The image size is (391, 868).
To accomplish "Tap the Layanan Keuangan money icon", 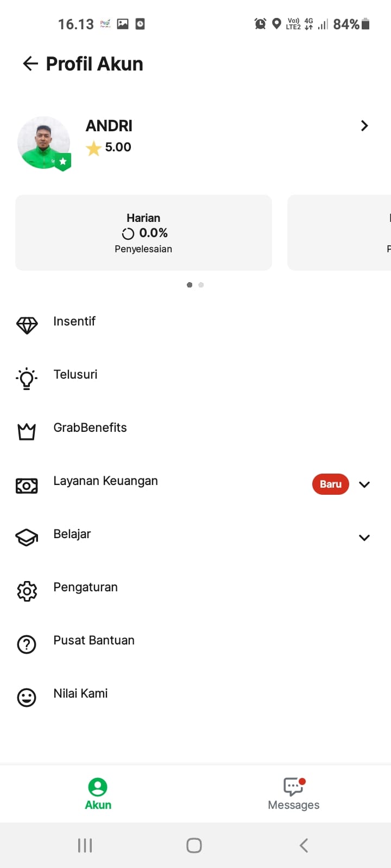I will coord(27,485).
